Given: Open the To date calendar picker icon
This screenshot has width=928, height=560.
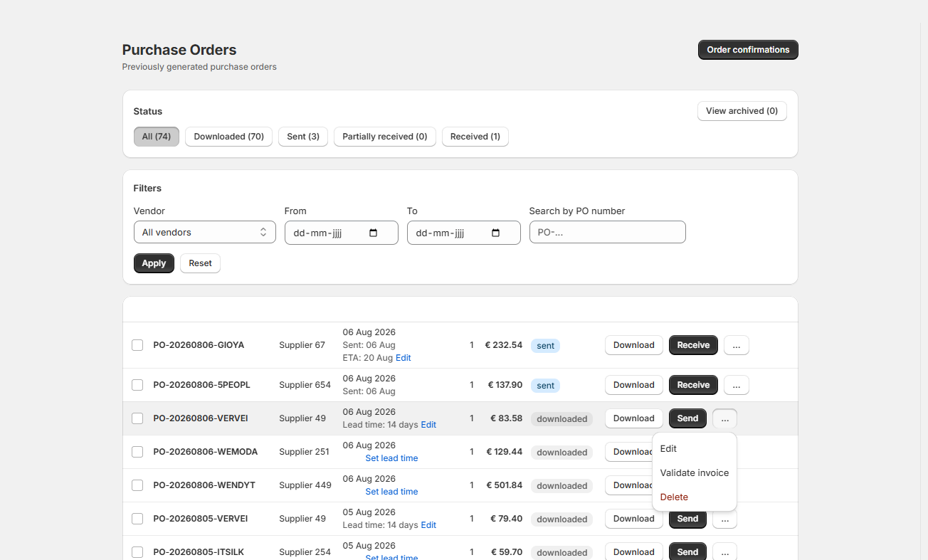Looking at the screenshot, I should click(x=496, y=233).
